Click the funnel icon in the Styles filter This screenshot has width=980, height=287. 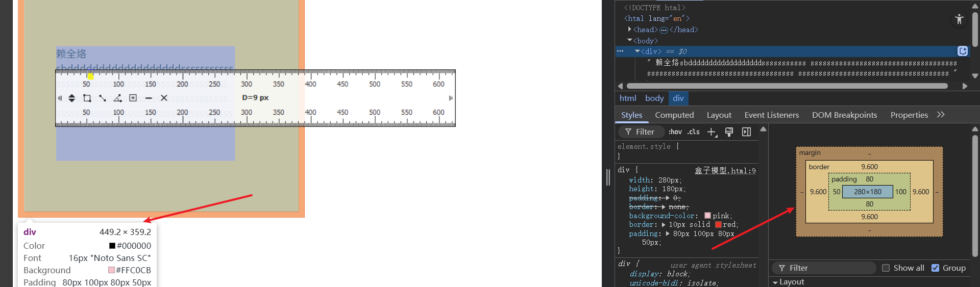click(628, 132)
